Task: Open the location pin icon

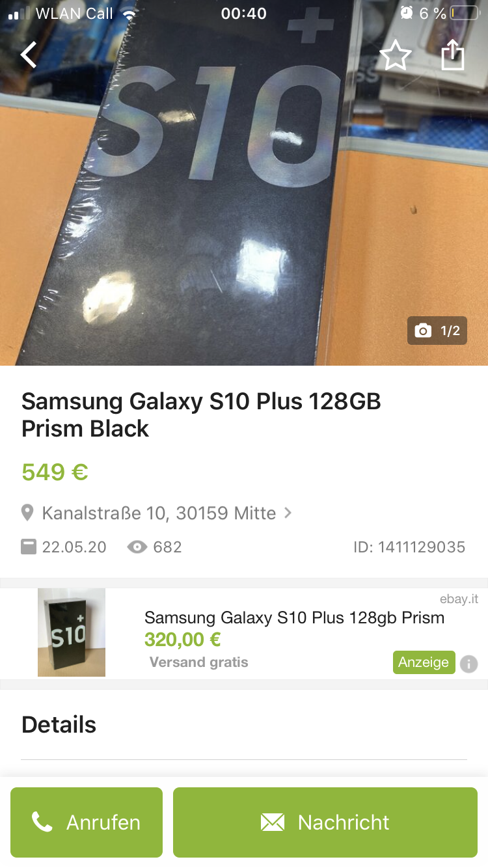Action: point(27,513)
